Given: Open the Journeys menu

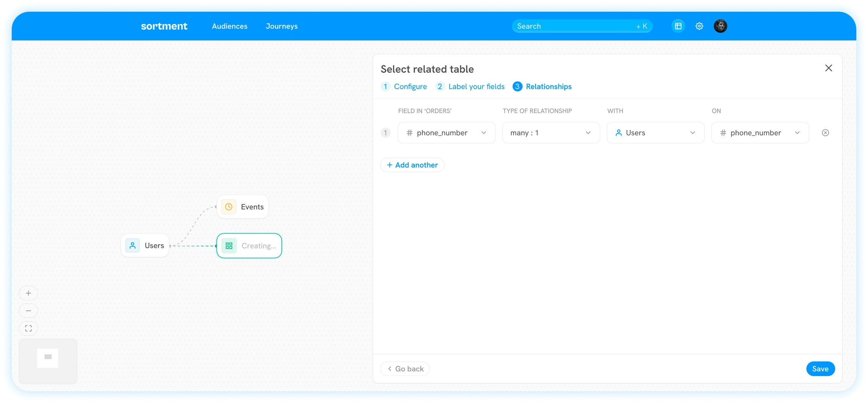Looking at the screenshot, I should coord(281,26).
